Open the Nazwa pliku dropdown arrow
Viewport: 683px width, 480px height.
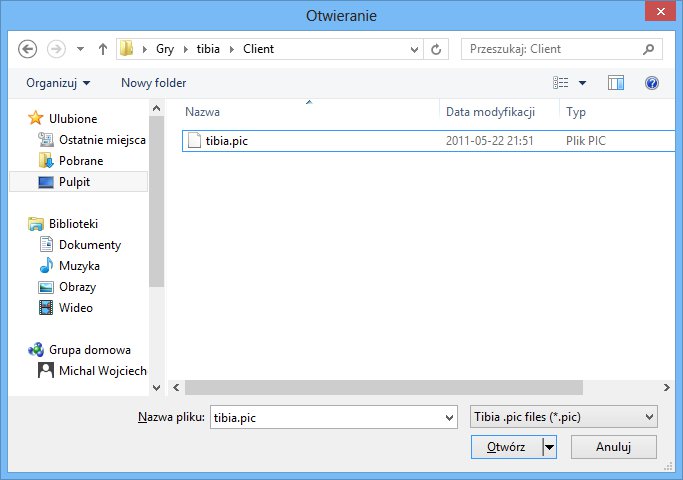[x=450, y=418]
